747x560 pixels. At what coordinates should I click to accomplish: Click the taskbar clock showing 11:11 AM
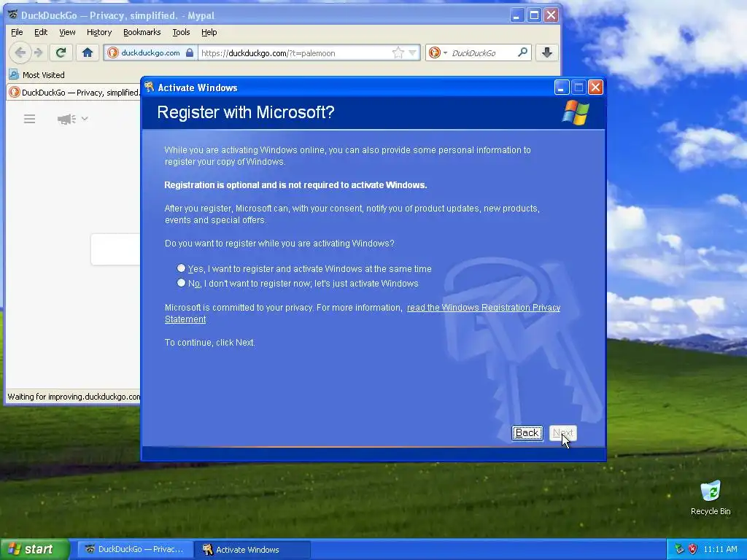(720, 549)
